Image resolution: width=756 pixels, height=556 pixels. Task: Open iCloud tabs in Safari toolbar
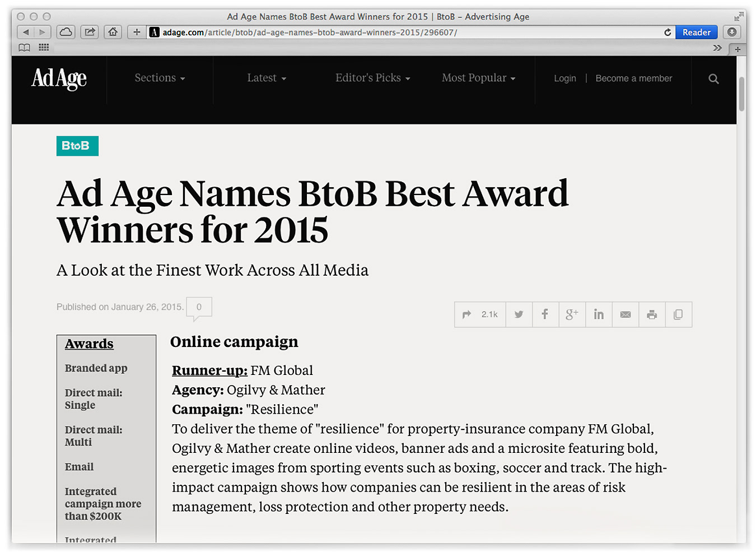pyautogui.click(x=66, y=32)
